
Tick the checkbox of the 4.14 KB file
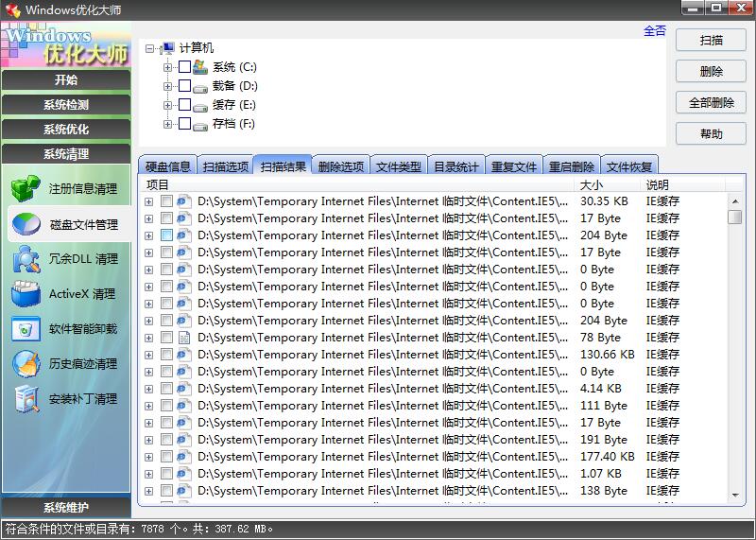point(166,388)
